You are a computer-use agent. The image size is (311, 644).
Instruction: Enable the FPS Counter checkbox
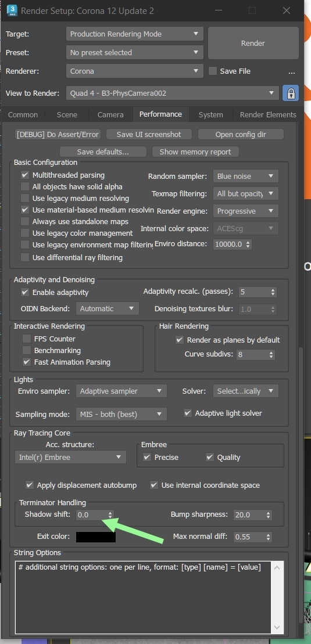pyautogui.click(x=27, y=339)
